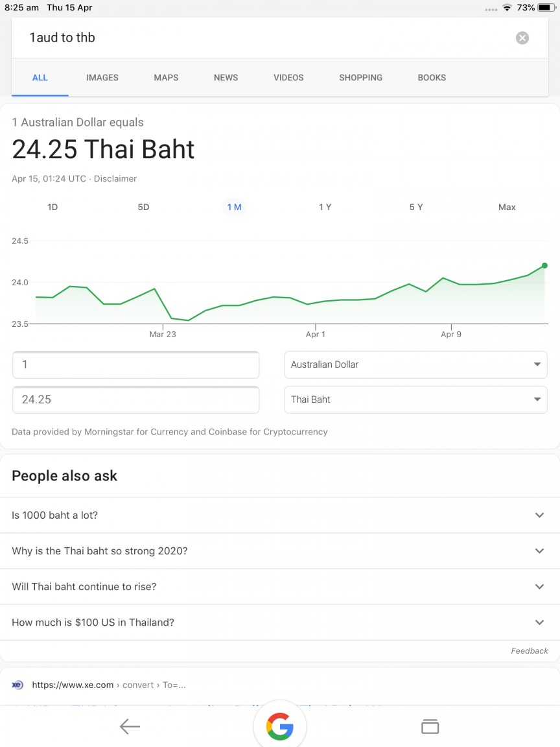This screenshot has height=747, width=560.
Task: Select the Max chart range
Action: coord(507,207)
